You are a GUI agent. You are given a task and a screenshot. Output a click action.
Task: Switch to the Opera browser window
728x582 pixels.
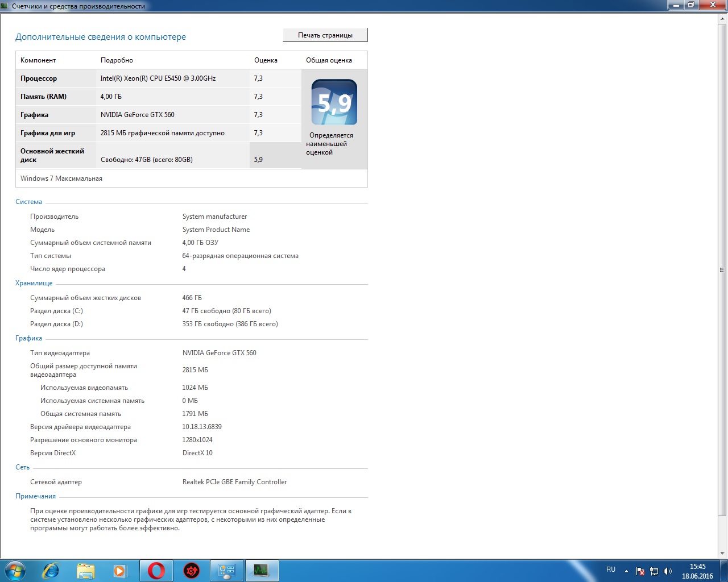[x=156, y=571]
